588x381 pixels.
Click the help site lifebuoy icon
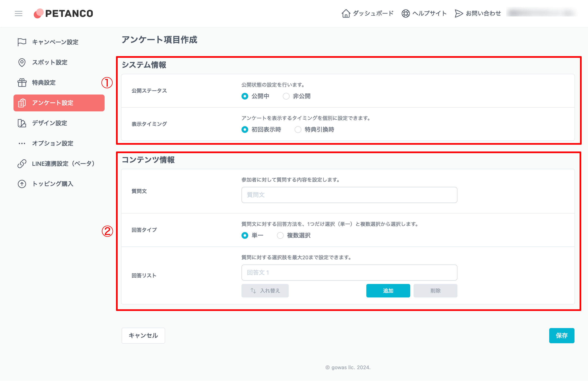click(x=405, y=13)
